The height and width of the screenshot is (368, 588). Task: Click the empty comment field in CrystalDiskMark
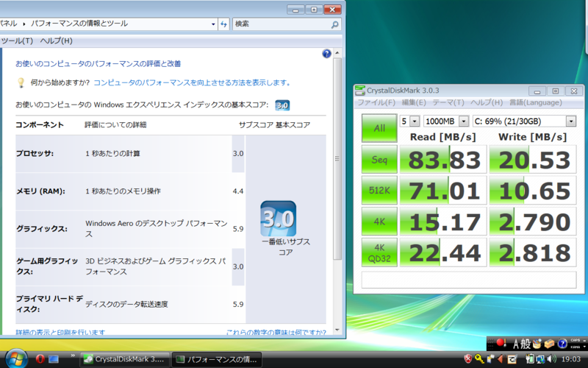469,280
